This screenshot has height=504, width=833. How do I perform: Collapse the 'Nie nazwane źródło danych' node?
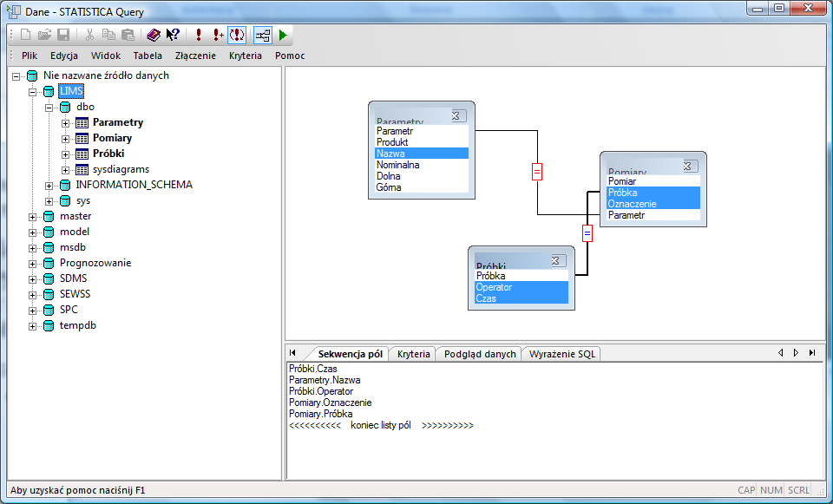pos(16,76)
